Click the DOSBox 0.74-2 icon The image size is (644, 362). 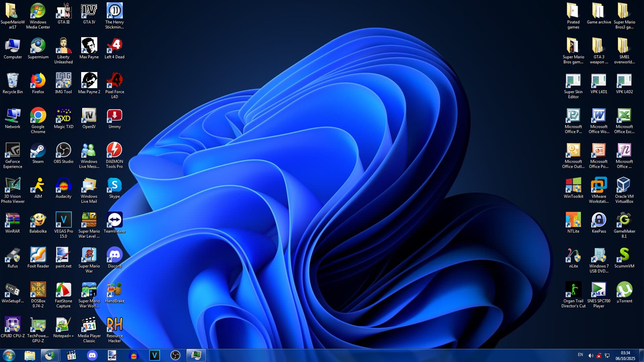point(38,295)
